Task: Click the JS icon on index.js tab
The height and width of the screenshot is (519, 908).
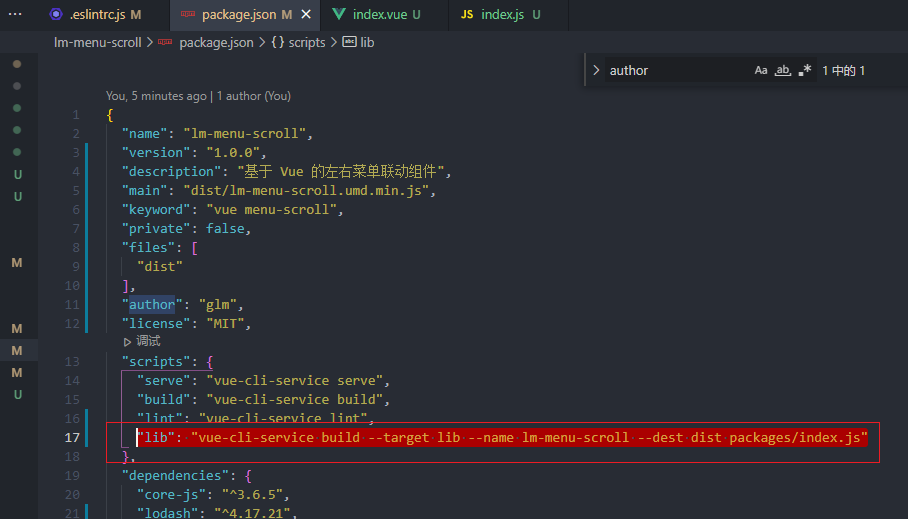Action: coord(467,14)
